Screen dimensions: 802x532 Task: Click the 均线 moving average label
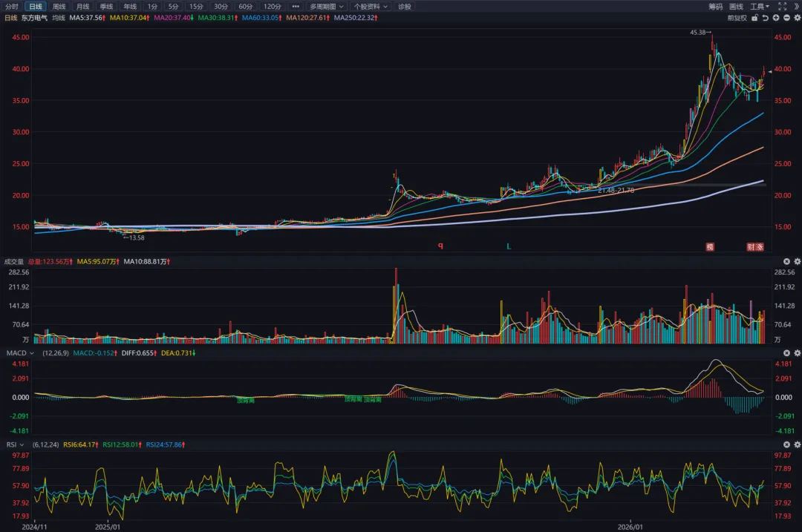click(59, 18)
